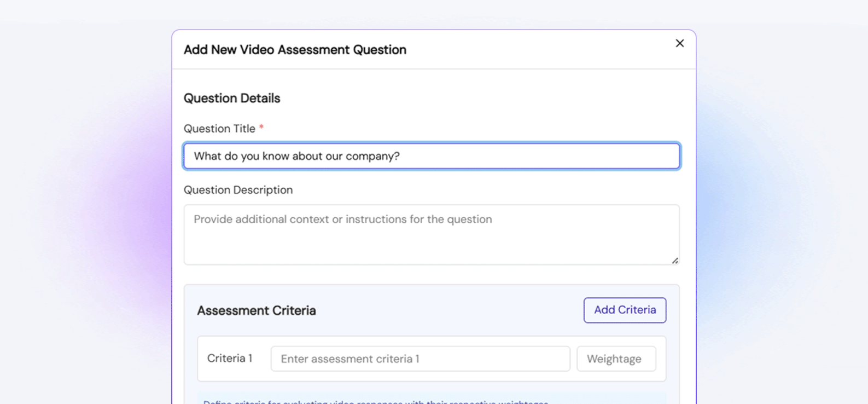Click the Assessment Criteria section heading
Image resolution: width=868 pixels, height=404 pixels.
tap(257, 310)
